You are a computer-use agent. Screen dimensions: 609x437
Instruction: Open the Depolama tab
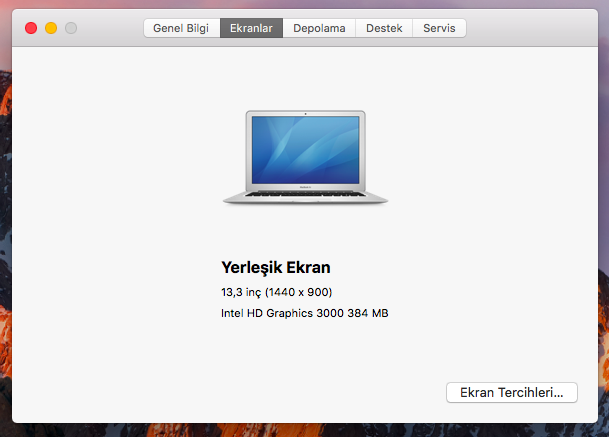(319, 28)
